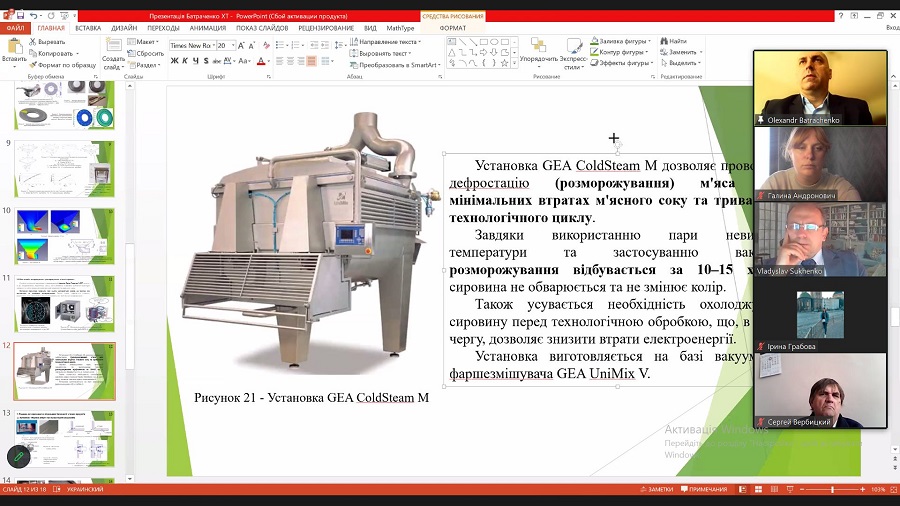
Task: Decrease list indent level icon
Action: [x=314, y=45]
